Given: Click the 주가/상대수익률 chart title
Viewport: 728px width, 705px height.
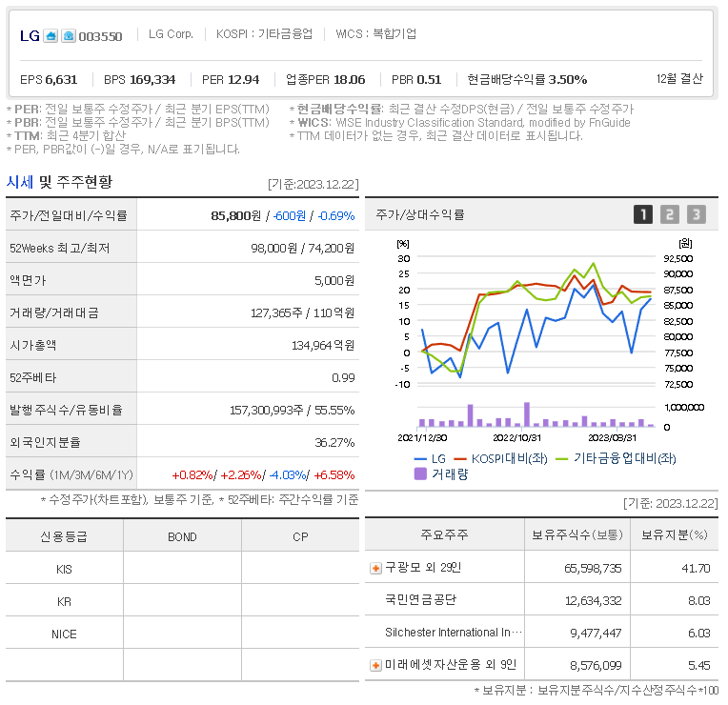Looking at the screenshot, I should (419, 214).
